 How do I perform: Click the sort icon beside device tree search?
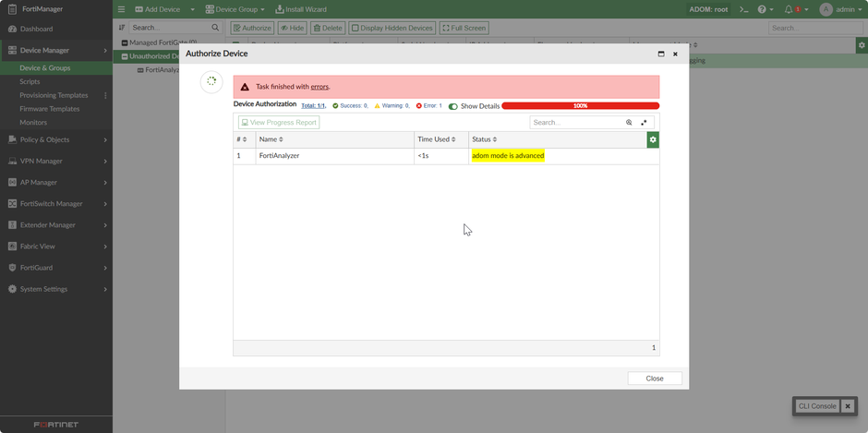[x=122, y=28]
